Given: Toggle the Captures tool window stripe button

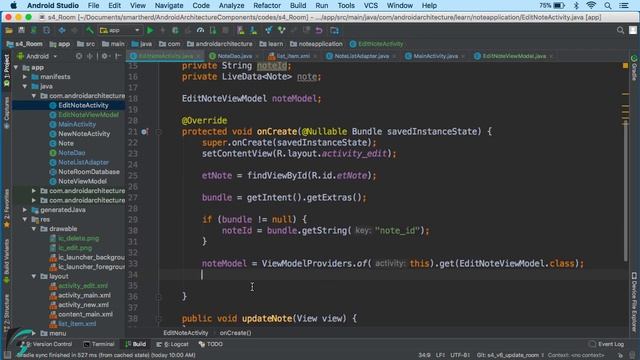Looking at the screenshot, I should pos(6,113).
